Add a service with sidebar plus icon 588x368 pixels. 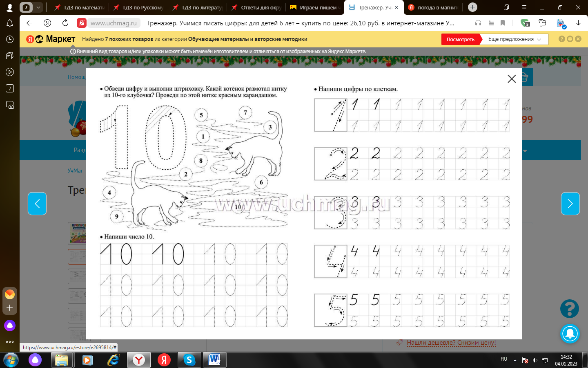click(10, 308)
